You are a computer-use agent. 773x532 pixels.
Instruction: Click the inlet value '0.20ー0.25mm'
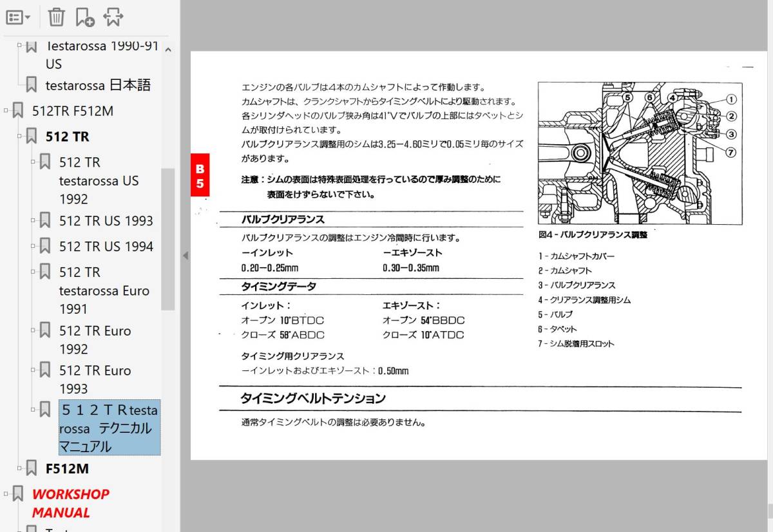(270, 268)
